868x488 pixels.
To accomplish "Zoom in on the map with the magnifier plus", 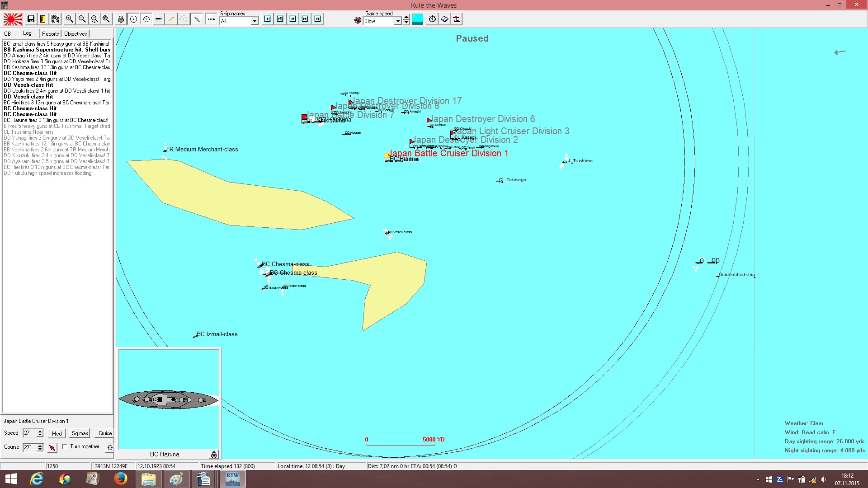I will pos(69,19).
